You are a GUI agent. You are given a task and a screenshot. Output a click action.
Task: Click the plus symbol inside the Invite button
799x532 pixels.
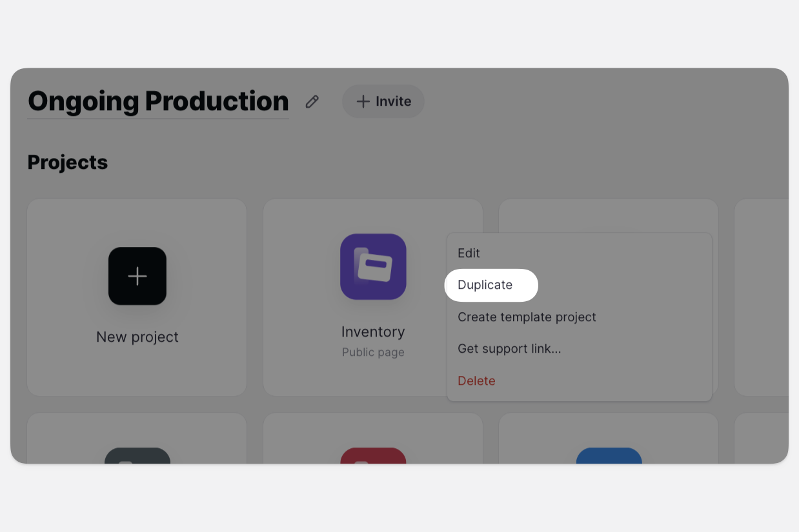click(x=363, y=102)
